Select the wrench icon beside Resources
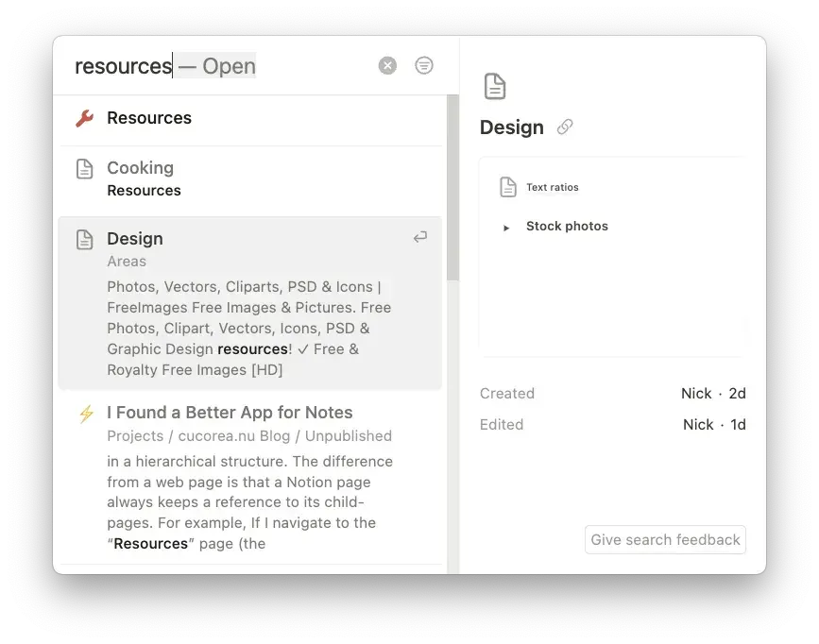 coord(83,118)
